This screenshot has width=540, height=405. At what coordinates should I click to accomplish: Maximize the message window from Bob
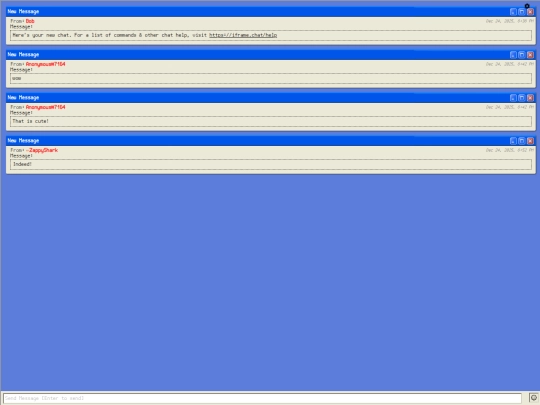522,12
